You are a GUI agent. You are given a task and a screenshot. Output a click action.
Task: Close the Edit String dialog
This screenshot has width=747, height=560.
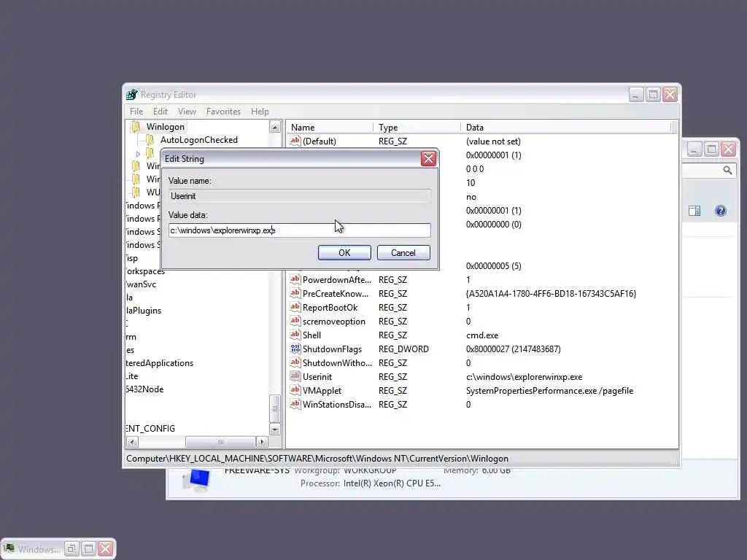(428, 158)
